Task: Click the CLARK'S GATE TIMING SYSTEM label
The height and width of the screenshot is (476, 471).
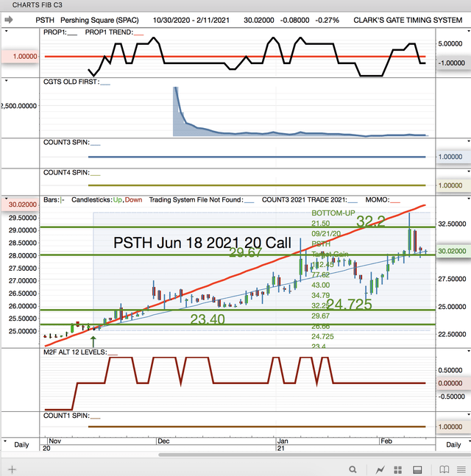Action: pyautogui.click(x=408, y=20)
